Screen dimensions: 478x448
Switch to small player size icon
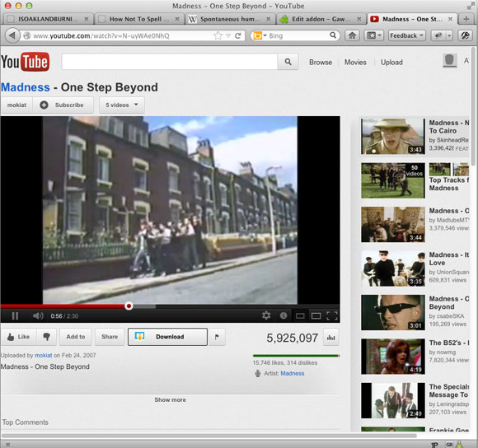pos(300,315)
